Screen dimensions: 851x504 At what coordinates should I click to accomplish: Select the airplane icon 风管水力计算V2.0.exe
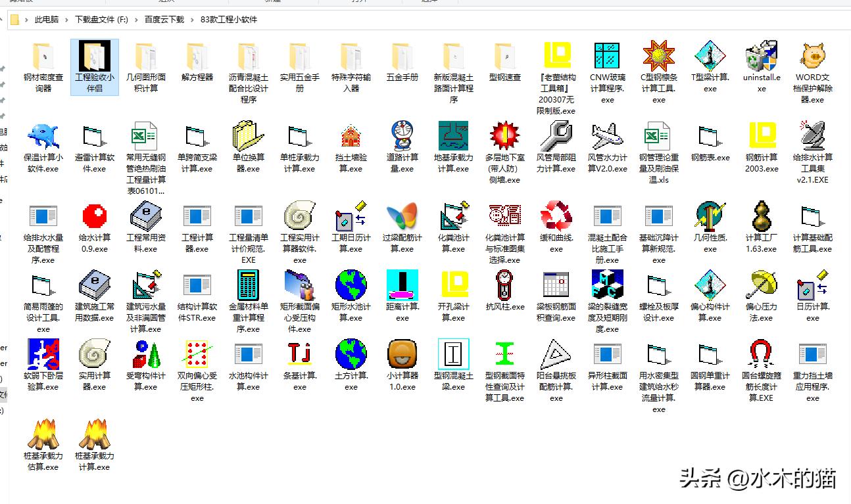(x=607, y=137)
